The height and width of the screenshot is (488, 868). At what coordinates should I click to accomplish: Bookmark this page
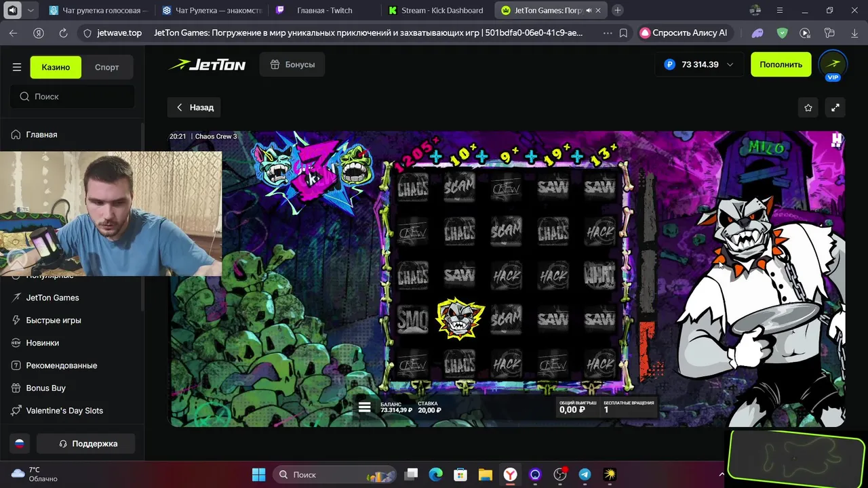pos(623,33)
